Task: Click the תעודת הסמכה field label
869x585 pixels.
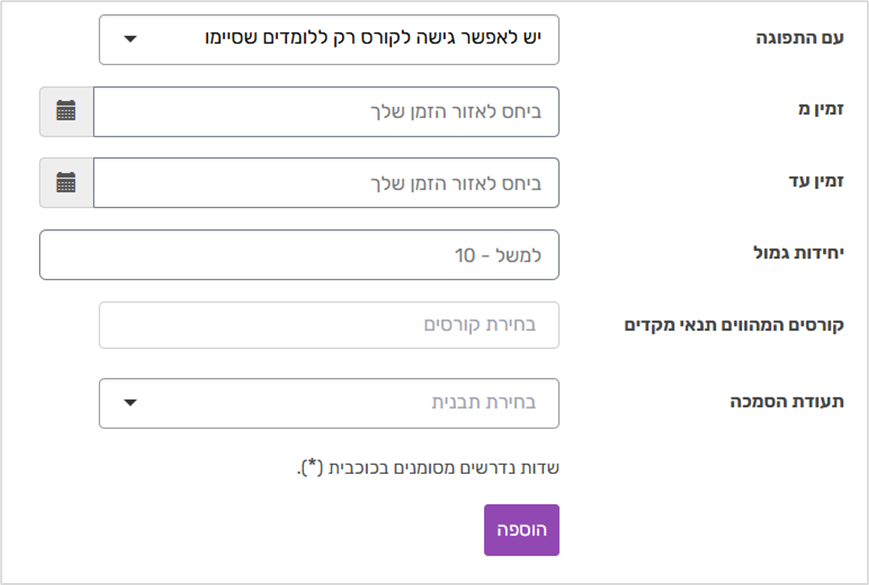Action: [x=787, y=401]
